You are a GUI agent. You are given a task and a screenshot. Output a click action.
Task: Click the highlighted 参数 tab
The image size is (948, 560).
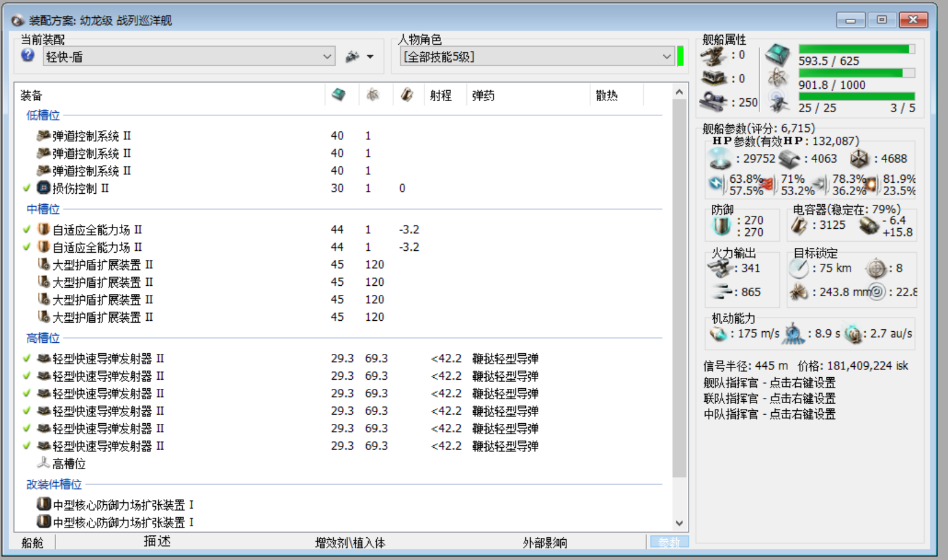point(669,542)
